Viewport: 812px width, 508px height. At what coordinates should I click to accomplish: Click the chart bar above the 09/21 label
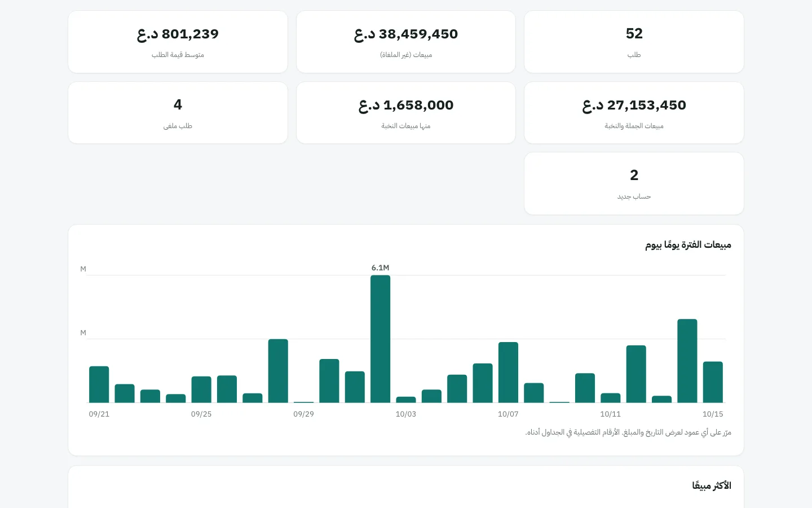pos(99,384)
